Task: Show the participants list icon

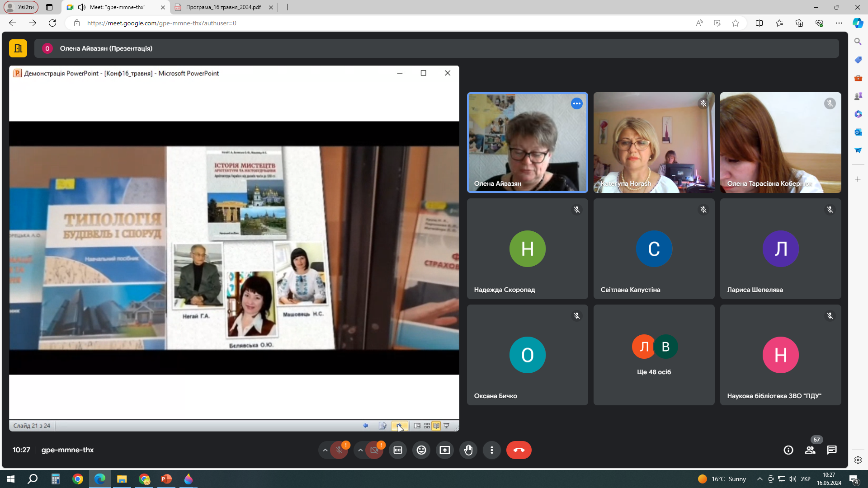Action: pyautogui.click(x=810, y=450)
